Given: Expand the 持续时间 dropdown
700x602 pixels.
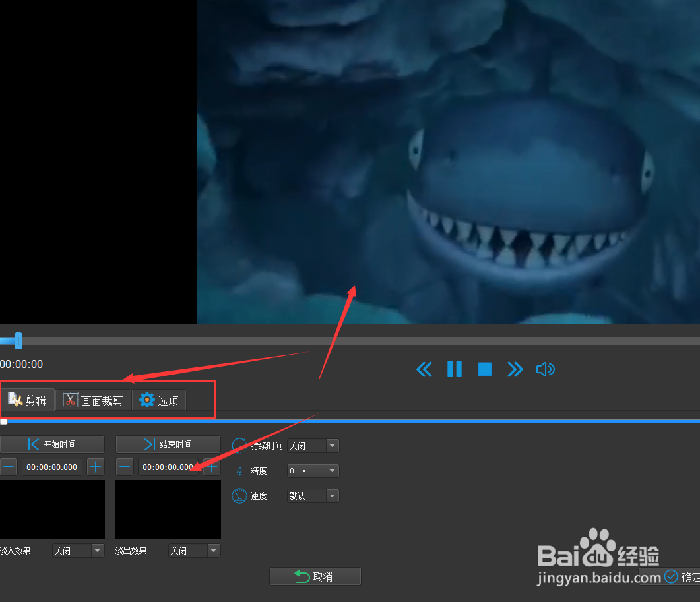Looking at the screenshot, I should (x=313, y=446).
